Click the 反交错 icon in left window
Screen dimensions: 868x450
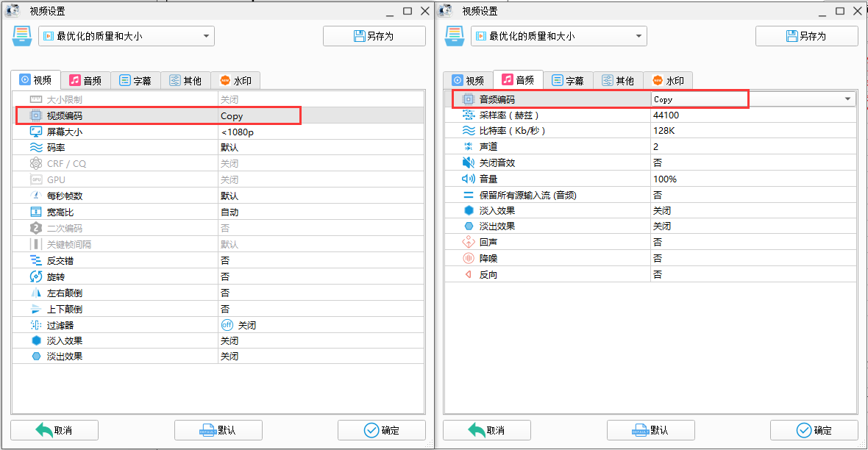(x=36, y=261)
